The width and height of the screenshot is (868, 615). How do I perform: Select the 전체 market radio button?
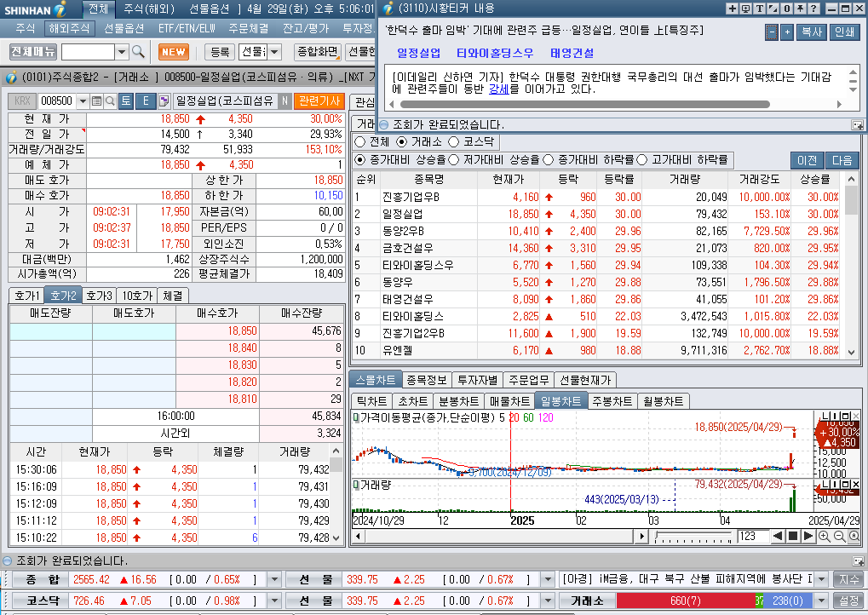coord(359,142)
